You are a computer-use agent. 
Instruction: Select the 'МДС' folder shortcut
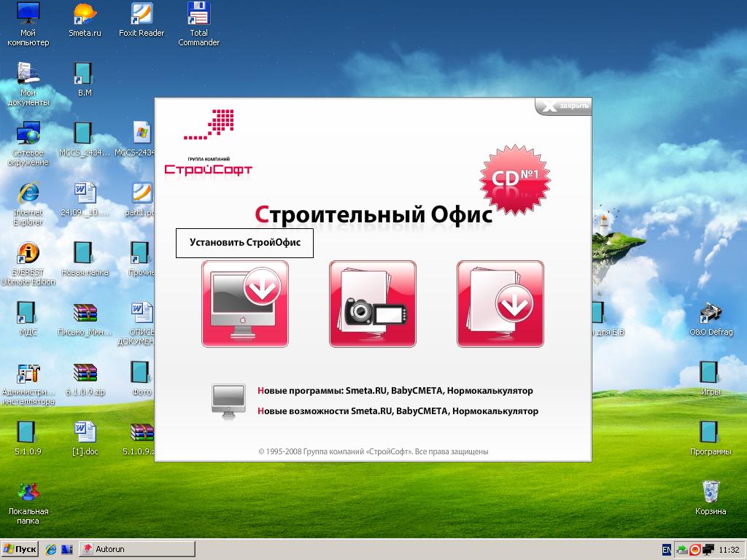click(x=28, y=319)
